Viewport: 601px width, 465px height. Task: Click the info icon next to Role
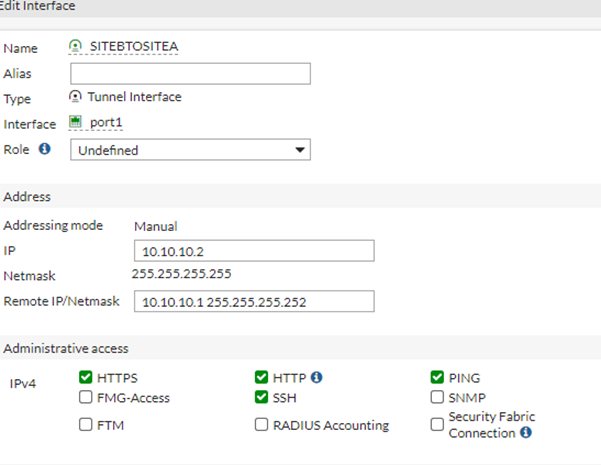pyautogui.click(x=44, y=149)
